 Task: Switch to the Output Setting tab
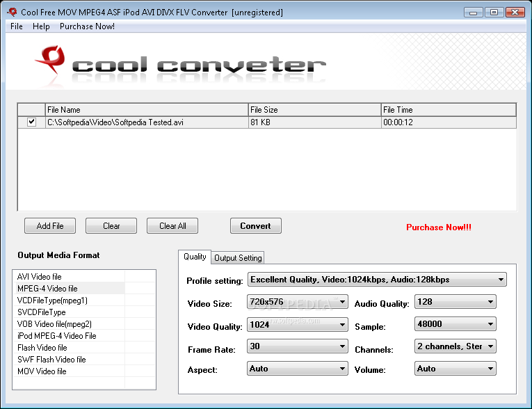238,258
